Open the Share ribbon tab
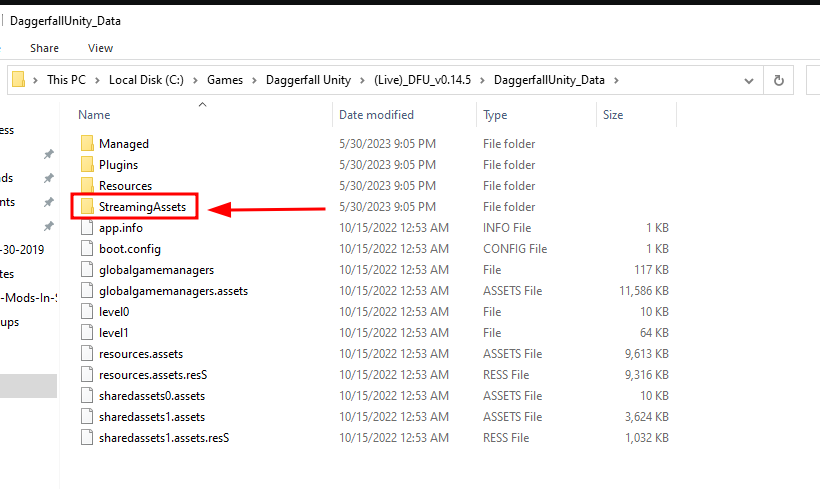 (x=44, y=48)
